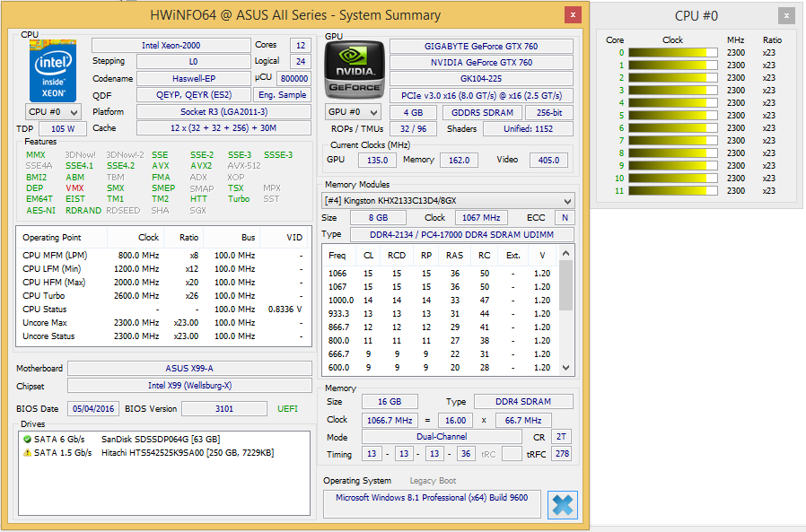806x532 pixels.
Task: Click the scrollbar thumb in timings table
Action: click(566, 285)
